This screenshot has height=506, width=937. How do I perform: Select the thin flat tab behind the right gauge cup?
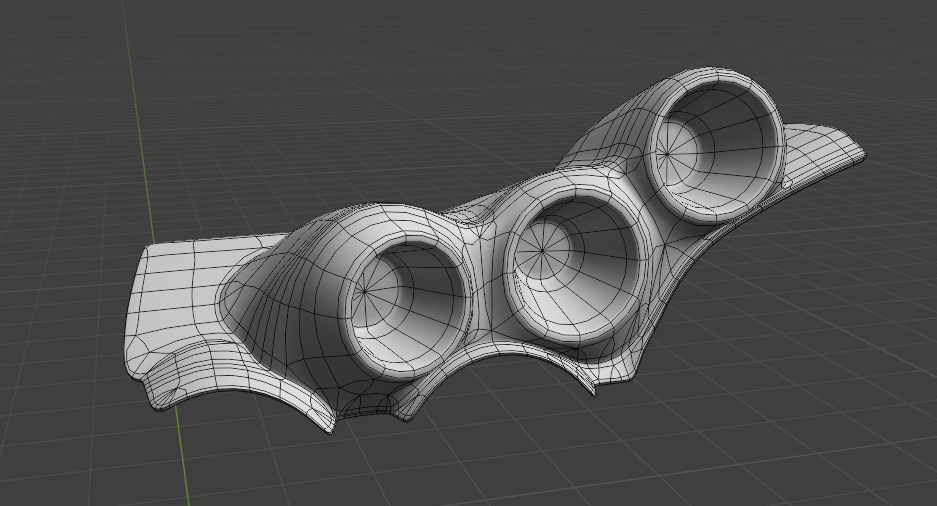822,155
